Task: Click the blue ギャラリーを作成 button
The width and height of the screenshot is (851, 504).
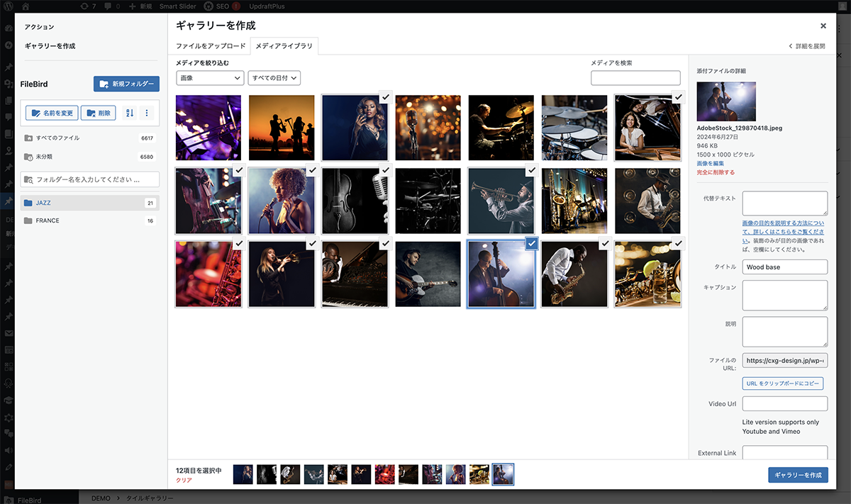Action: click(798, 474)
